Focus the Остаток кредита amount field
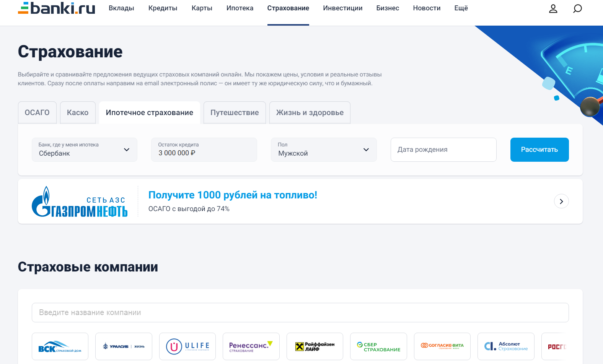This screenshot has width=603, height=364. (204, 149)
